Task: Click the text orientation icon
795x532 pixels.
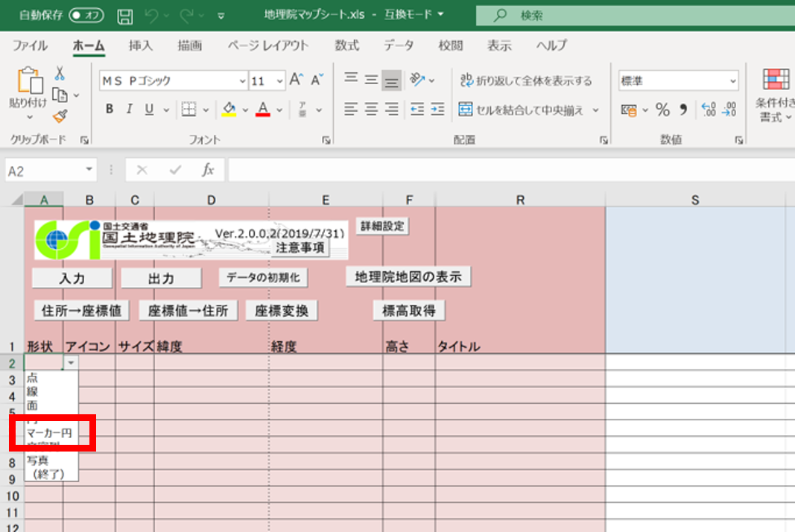Action: click(418, 79)
